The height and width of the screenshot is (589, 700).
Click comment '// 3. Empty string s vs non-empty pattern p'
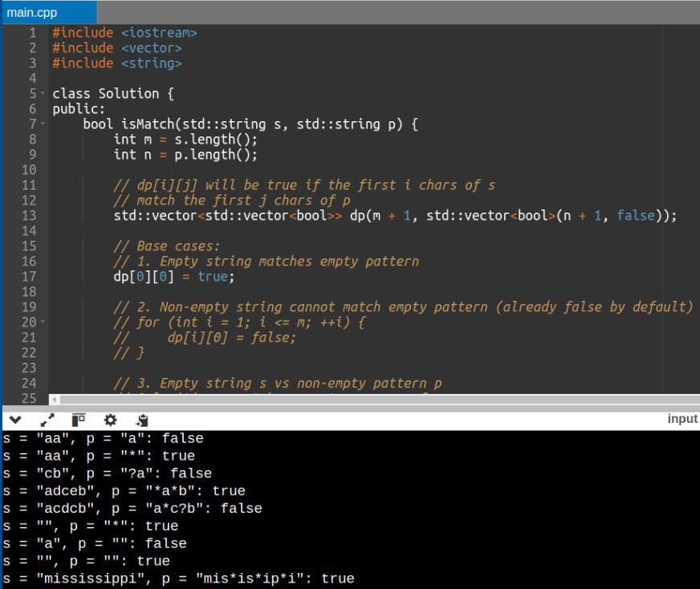278,384
